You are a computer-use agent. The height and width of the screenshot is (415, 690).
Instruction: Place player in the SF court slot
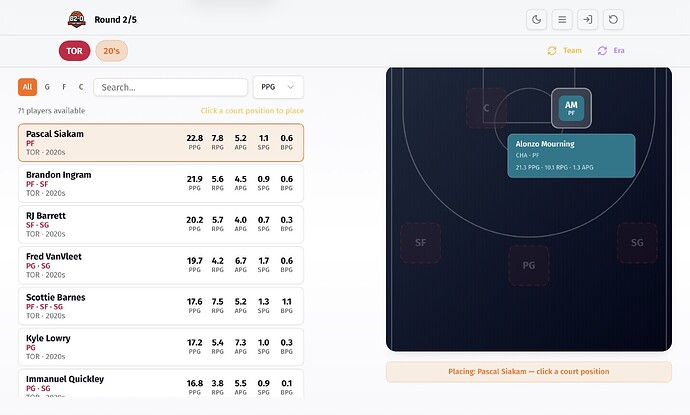click(x=421, y=243)
